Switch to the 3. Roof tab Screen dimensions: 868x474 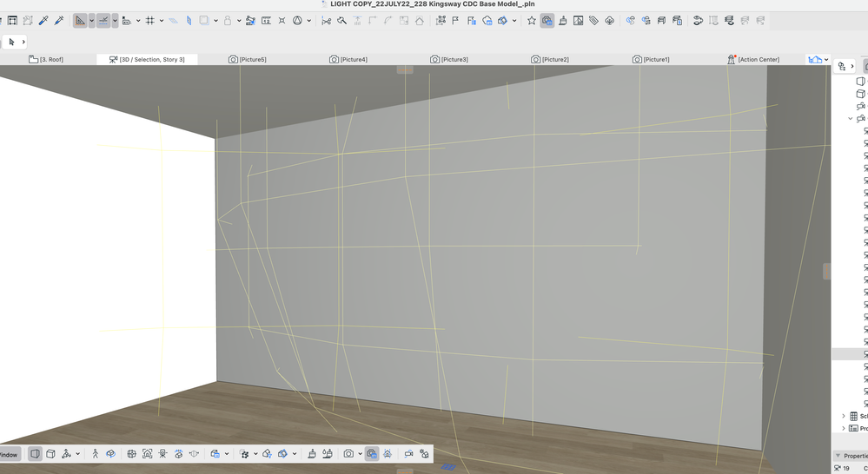(46, 59)
